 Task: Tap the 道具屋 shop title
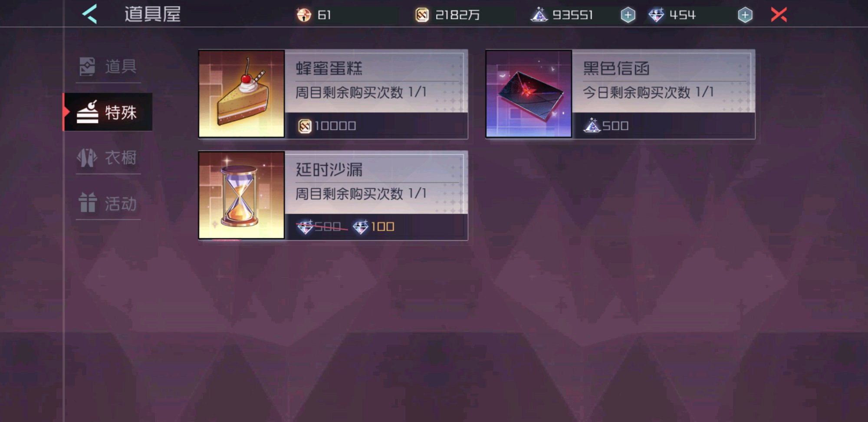[153, 15]
